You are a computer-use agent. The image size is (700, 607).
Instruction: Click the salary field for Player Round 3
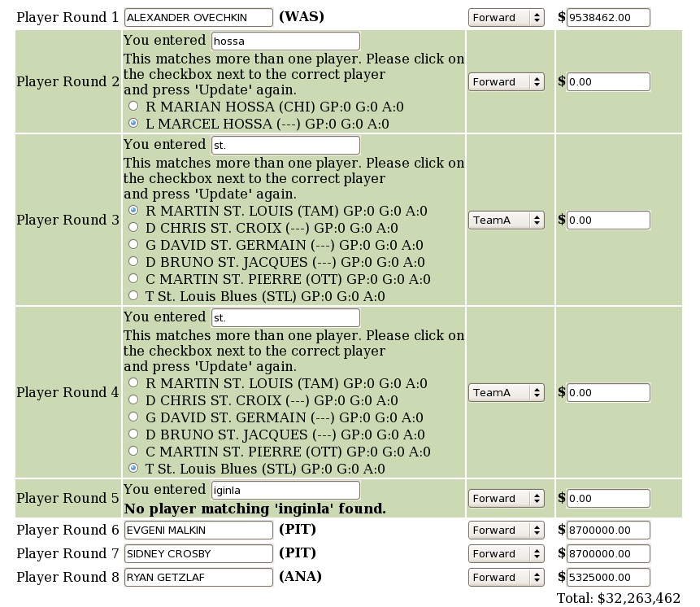pyautogui.click(x=608, y=221)
